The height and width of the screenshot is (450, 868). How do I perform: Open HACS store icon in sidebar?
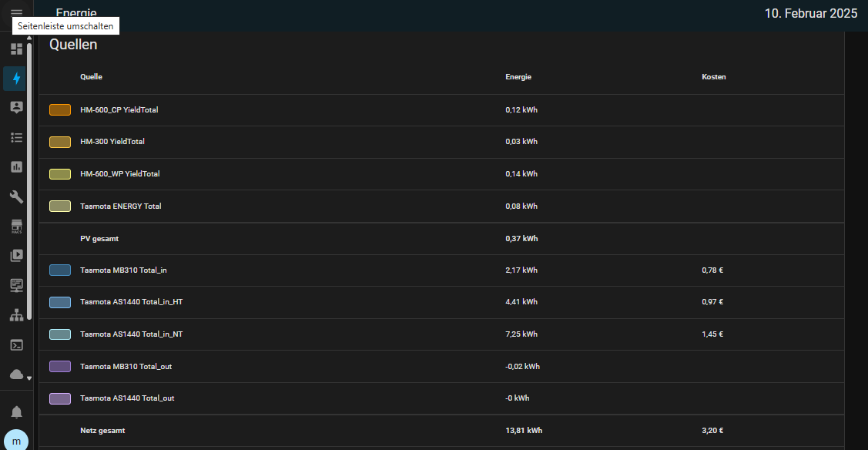pos(16,226)
